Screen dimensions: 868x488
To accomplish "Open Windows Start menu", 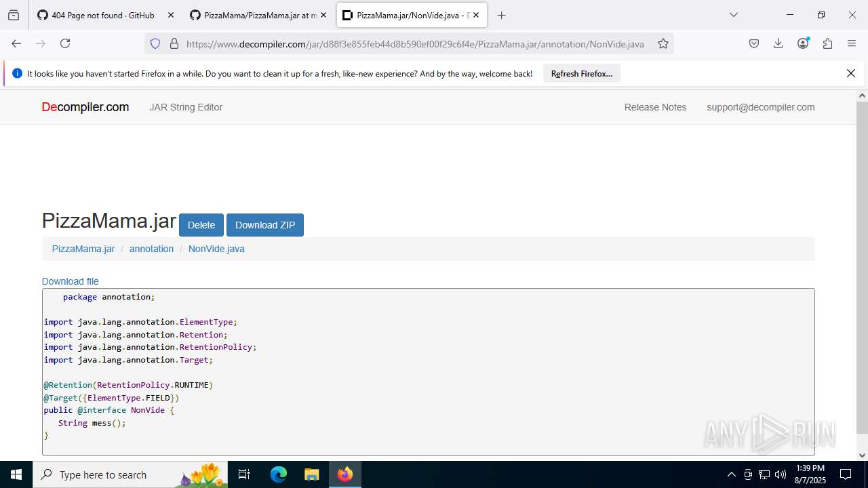I will 16,474.
